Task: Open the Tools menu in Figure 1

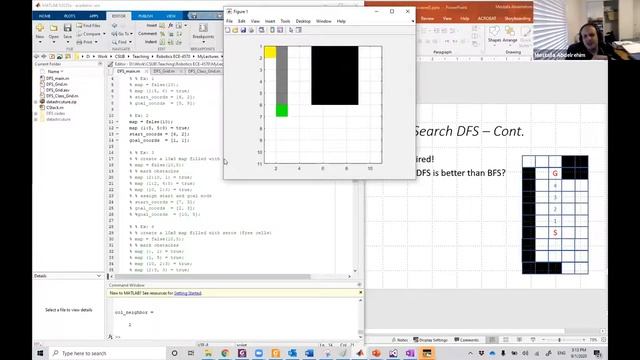Action: click(285, 21)
